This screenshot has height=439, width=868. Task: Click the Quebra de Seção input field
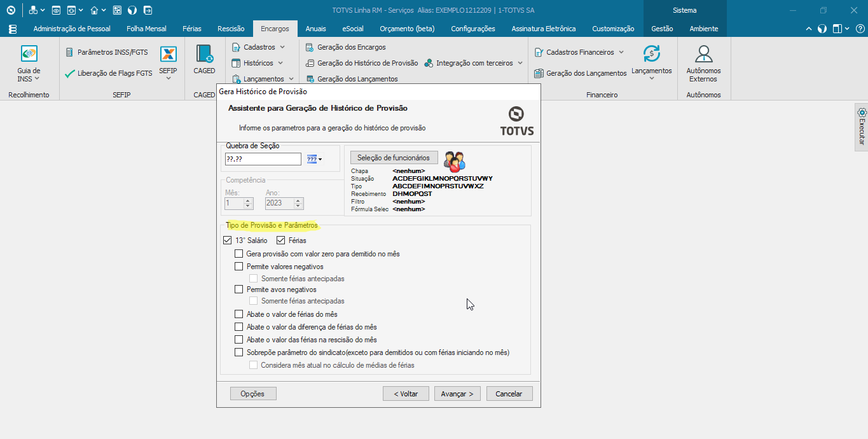263,159
